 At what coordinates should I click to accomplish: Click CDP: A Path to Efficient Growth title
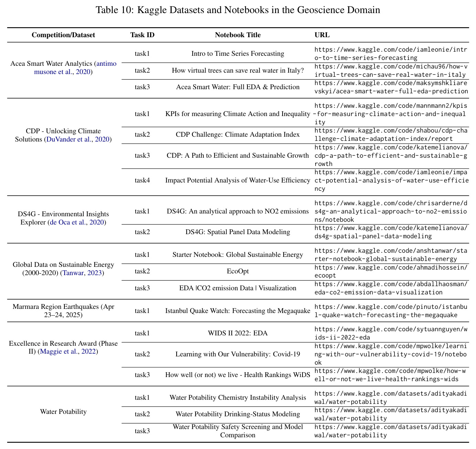238,155
